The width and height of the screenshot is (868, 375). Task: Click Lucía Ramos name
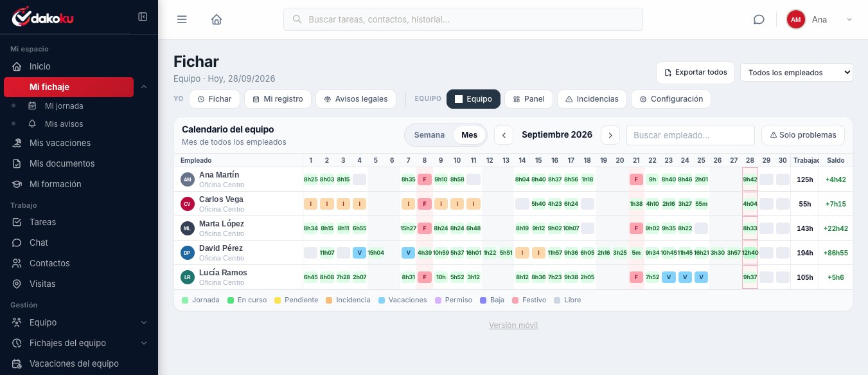tap(223, 273)
